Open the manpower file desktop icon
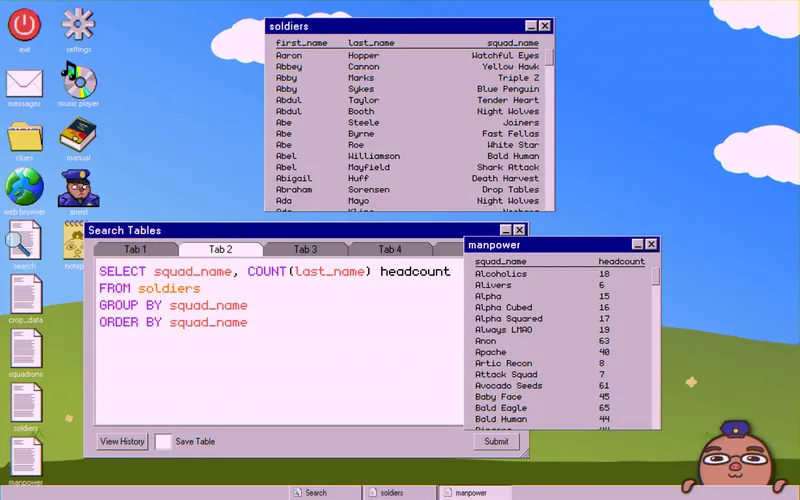The image size is (800, 500). click(x=26, y=457)
